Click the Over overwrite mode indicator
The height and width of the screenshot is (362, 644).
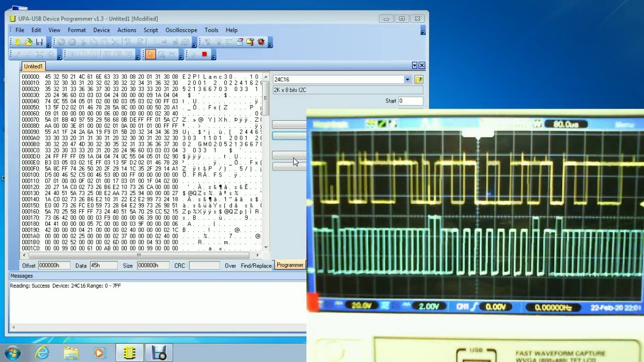[230, 265]
